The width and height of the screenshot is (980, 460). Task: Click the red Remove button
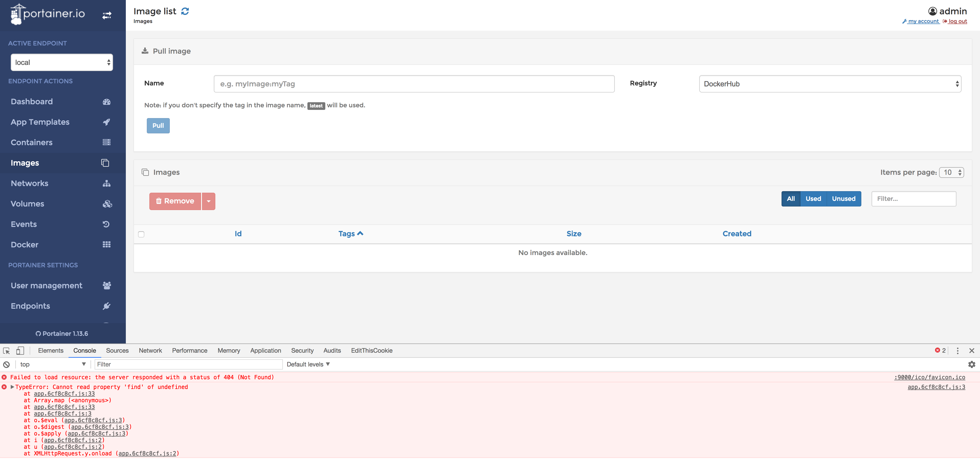(x=175, y=201)
